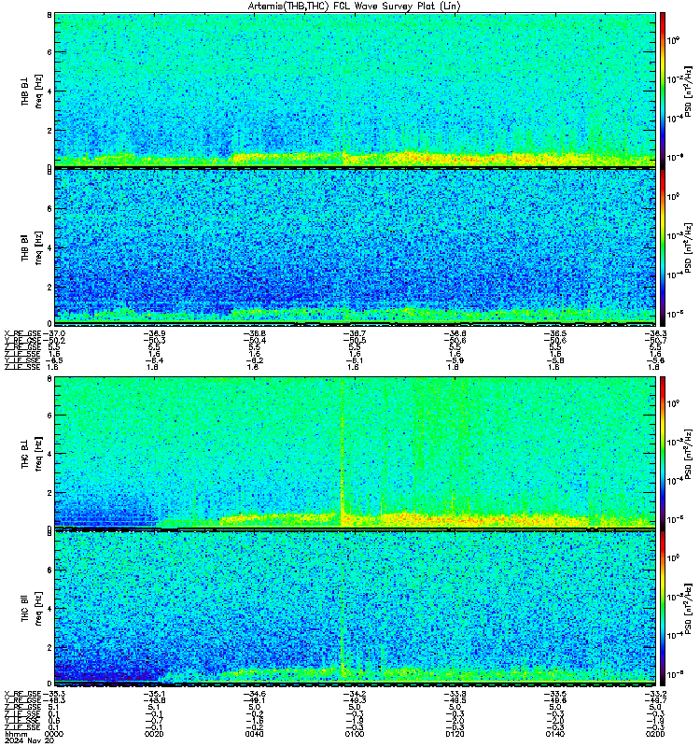The image size is (700, 747).
Task: Click the THB Y position value '-50.2'
Action: pyautogui.click(x=54, y=340)
